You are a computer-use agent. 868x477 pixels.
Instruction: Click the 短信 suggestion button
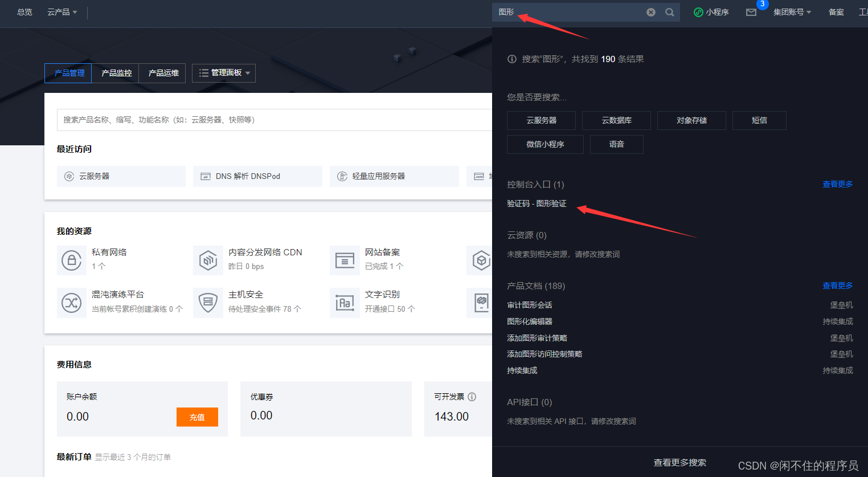point(759,120)
